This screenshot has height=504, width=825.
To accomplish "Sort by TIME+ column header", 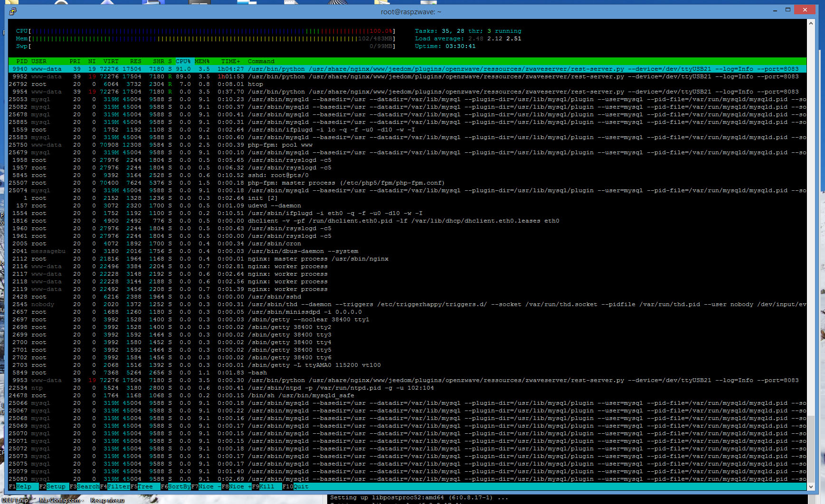I will 231,61.
